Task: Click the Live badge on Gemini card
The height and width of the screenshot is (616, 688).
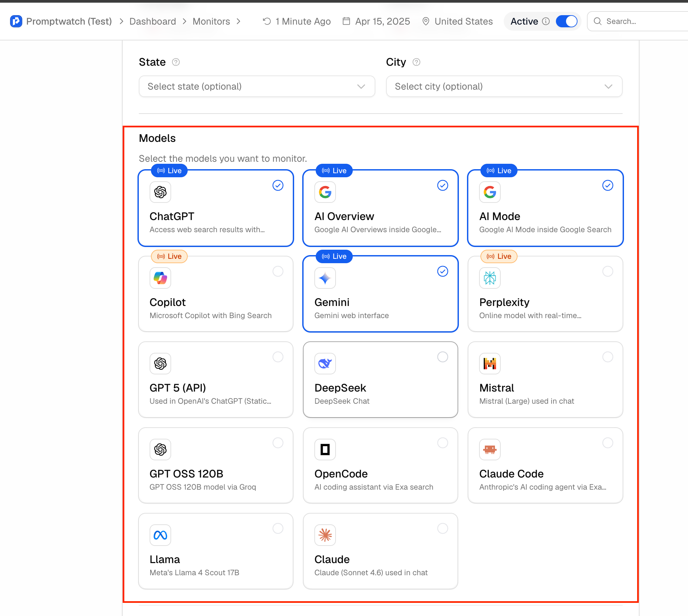Action: [334, 256]
